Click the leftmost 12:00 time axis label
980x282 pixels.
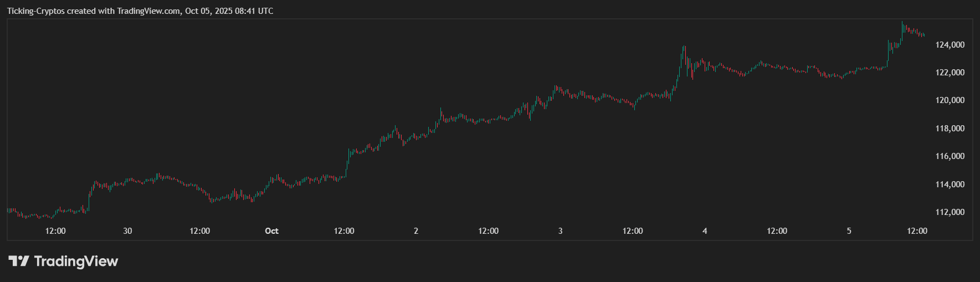tap(55, 231)
